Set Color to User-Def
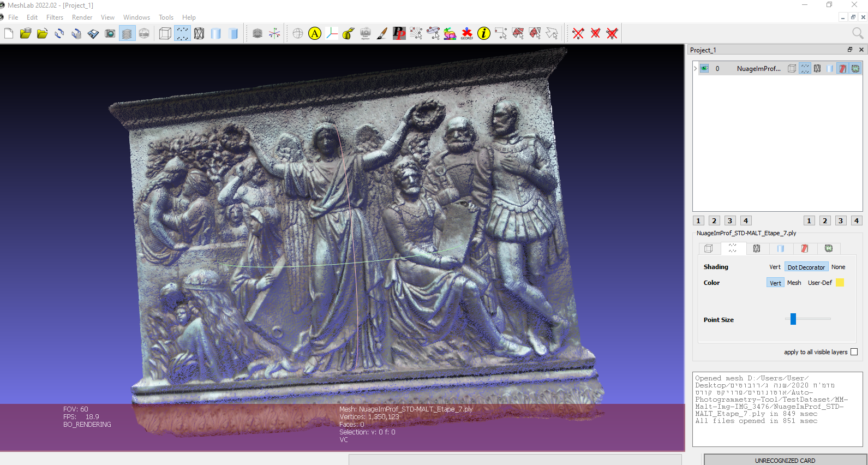The height and width of the screenshot is (465, 868). [819, 283]
